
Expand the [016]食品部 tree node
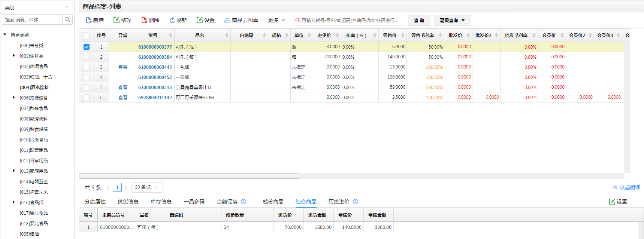[14, 202]
